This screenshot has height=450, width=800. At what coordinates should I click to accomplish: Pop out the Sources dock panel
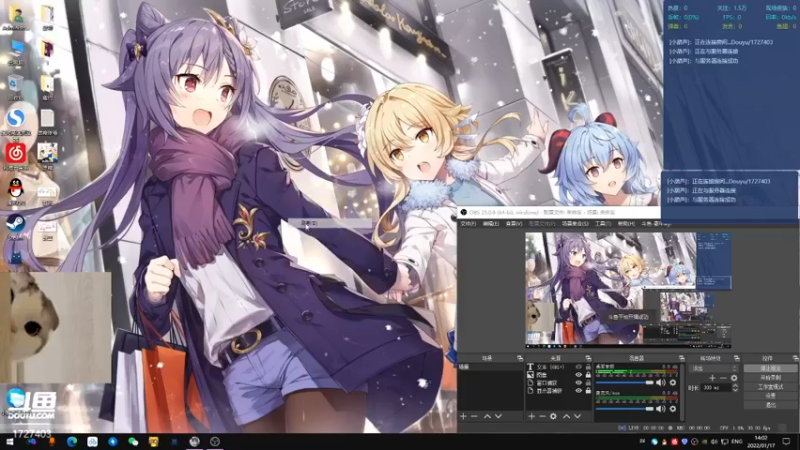click(x=588, y=358)
